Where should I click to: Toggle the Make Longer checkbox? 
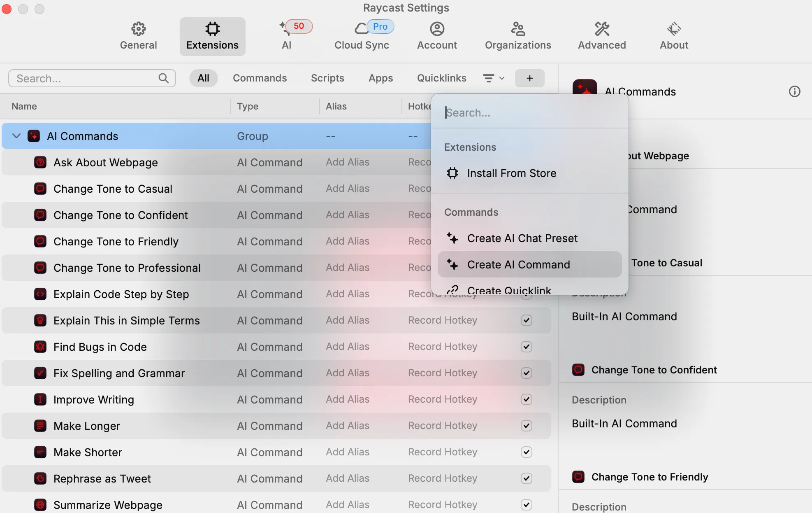(x=527, y=426)
